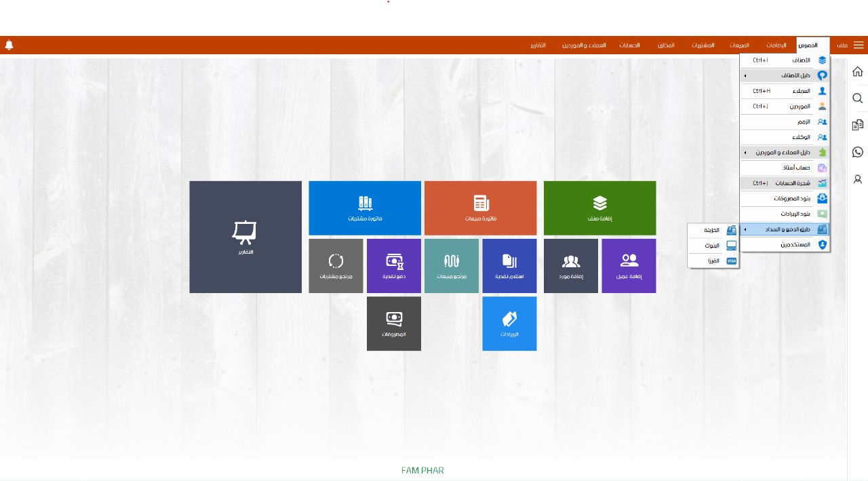This screenshot has height=481, width=868.
Task: Open the WhatsApp icon in sidebar
Action: pyautogui.click(x=857, y=152)
